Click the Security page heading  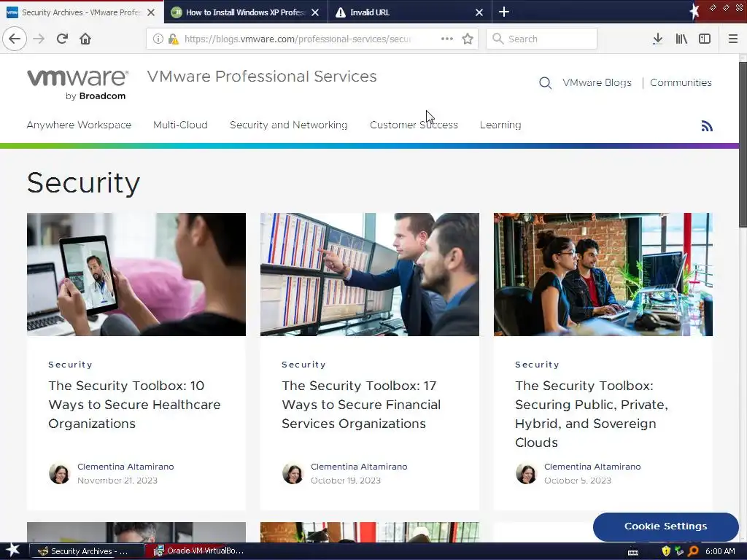coord(83,183)
